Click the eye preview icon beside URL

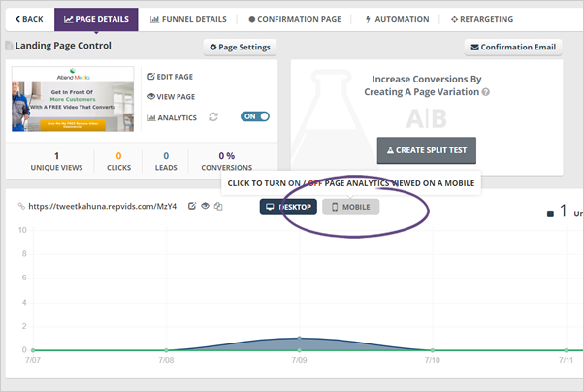click(x=205, y=206)
